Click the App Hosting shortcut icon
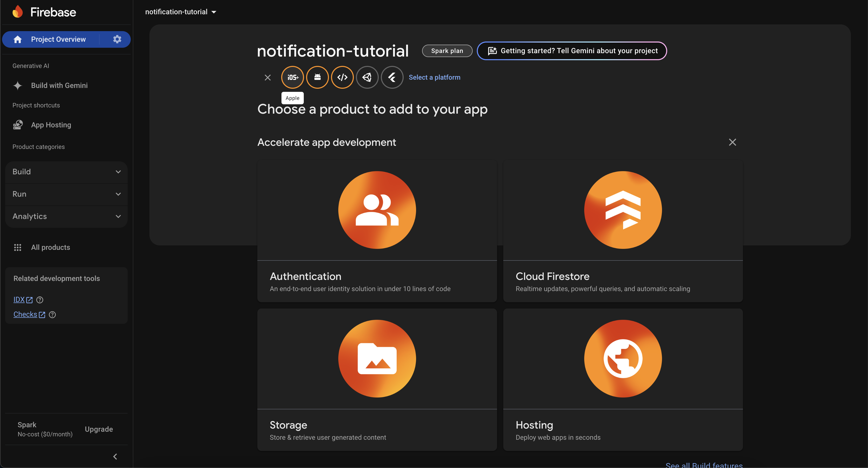 coord(18,125)
